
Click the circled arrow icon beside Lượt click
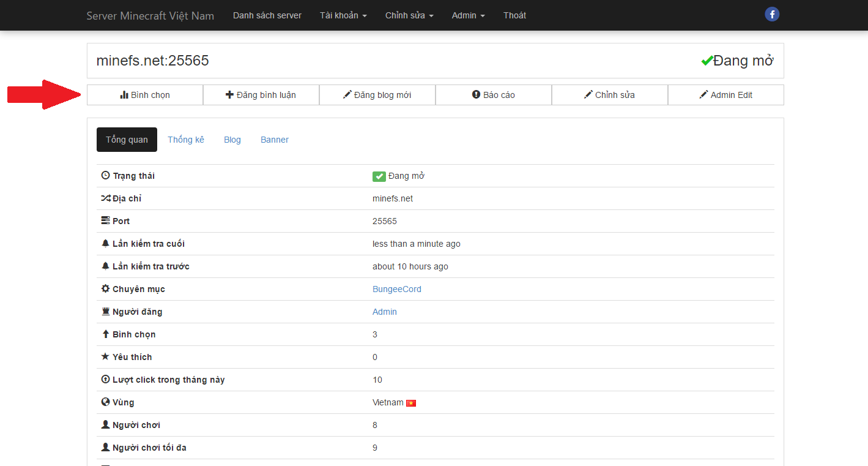(105, 380)
